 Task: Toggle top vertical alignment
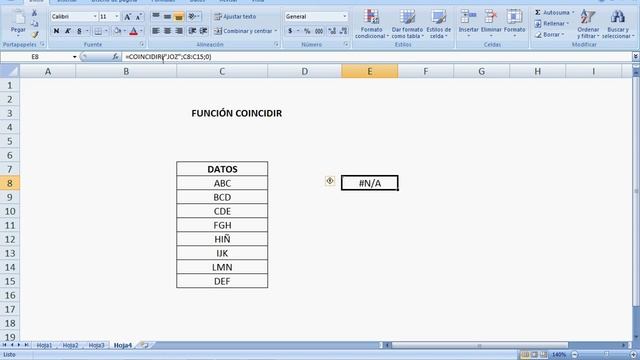pyautogui.click(x=156, y=16)
